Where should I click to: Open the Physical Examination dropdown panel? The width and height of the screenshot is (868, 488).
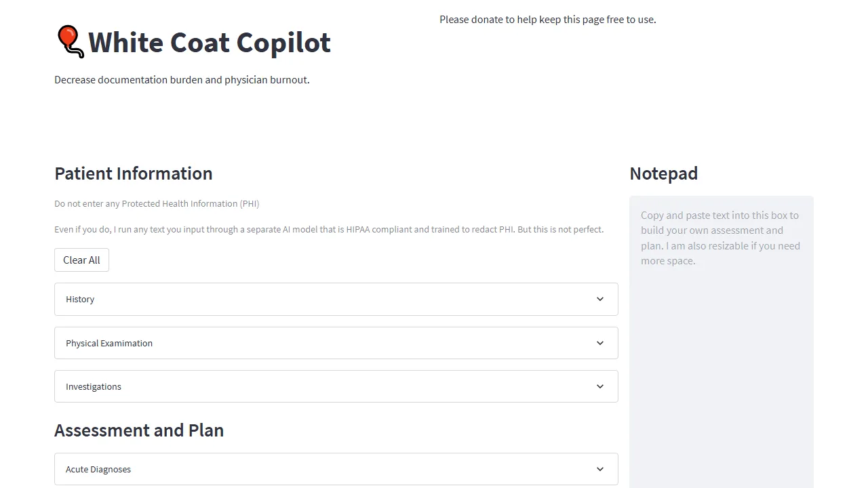336,343
